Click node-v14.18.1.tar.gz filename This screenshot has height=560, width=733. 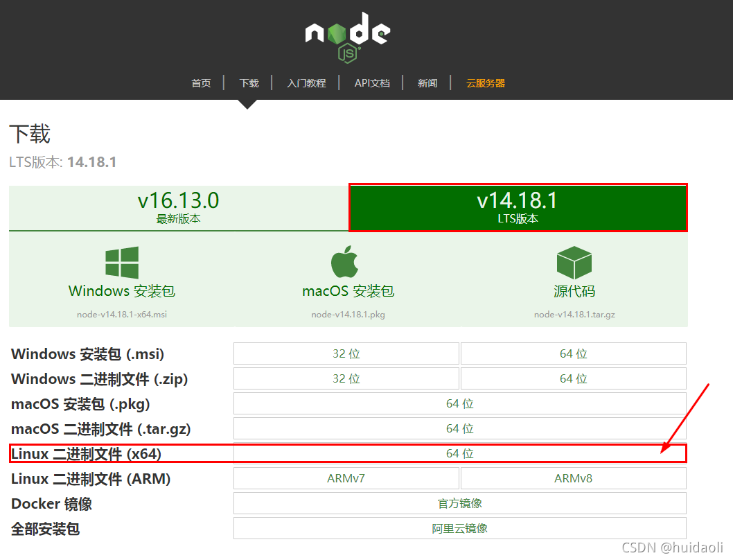574,315
